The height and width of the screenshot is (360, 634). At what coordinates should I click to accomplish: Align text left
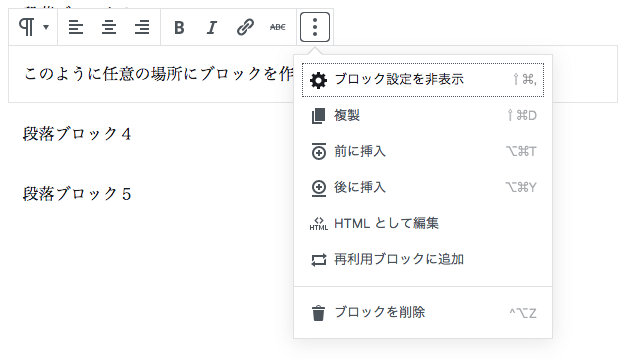pyautogui.click(x=76, y=27)
